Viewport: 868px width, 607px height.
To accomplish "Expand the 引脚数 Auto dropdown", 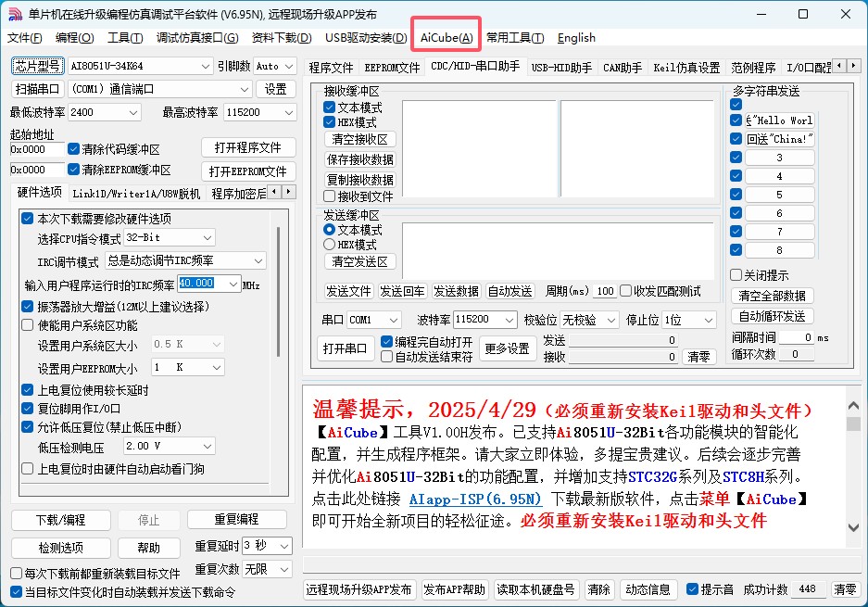I will 275,66.
